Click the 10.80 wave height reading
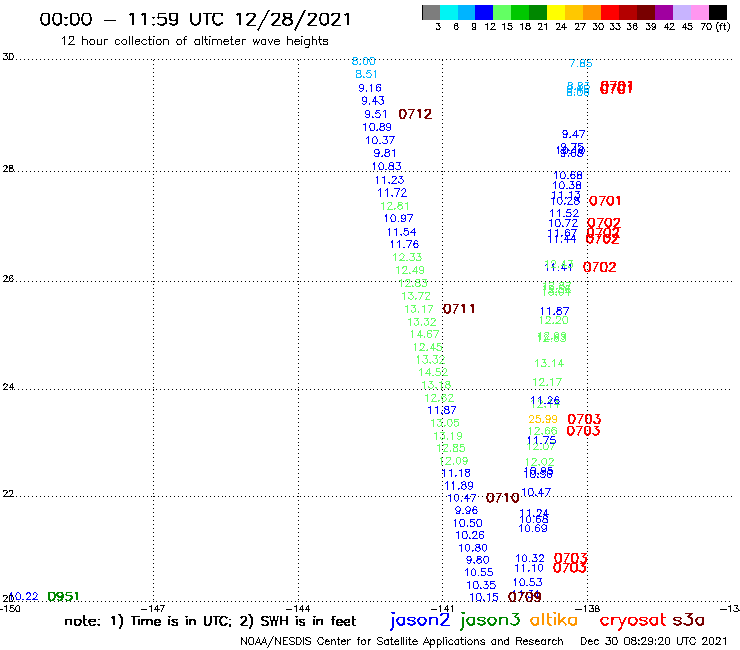The width and height of the screenshot is (740, 650). [472, 549]
